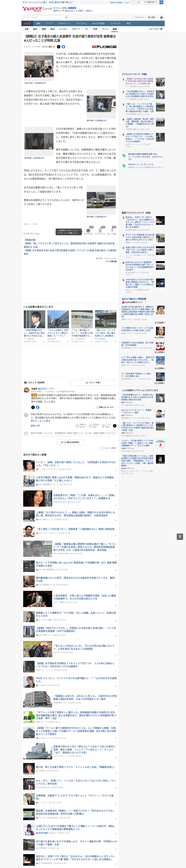Click 購入履歴 link
This screenshot has height=868, width=186.
(x=152, y=17)
